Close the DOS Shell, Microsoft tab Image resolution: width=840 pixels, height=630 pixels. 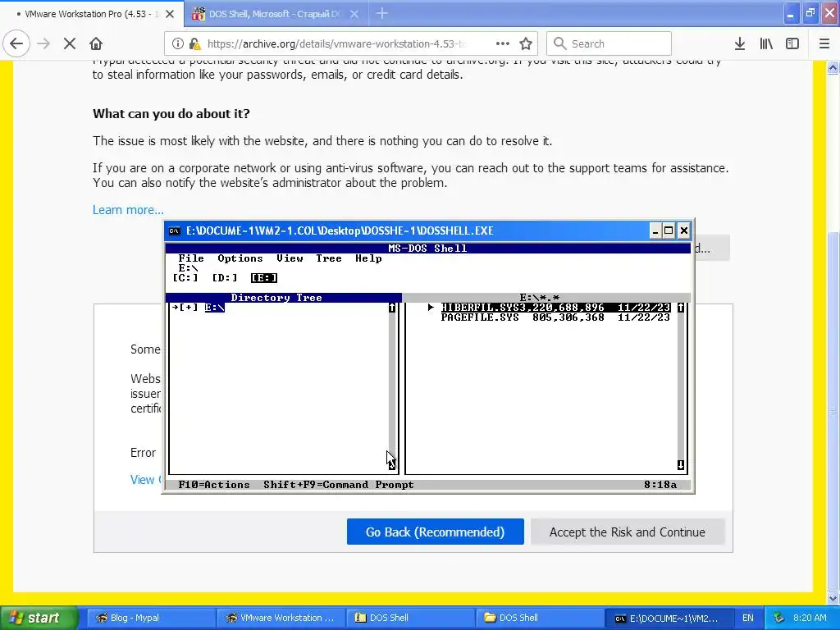click(x=354, y=14)
